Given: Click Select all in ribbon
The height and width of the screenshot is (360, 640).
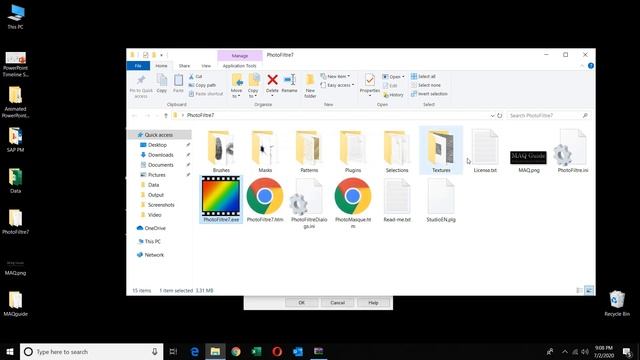Looking at the screenshot, I should tap(423, 76).
